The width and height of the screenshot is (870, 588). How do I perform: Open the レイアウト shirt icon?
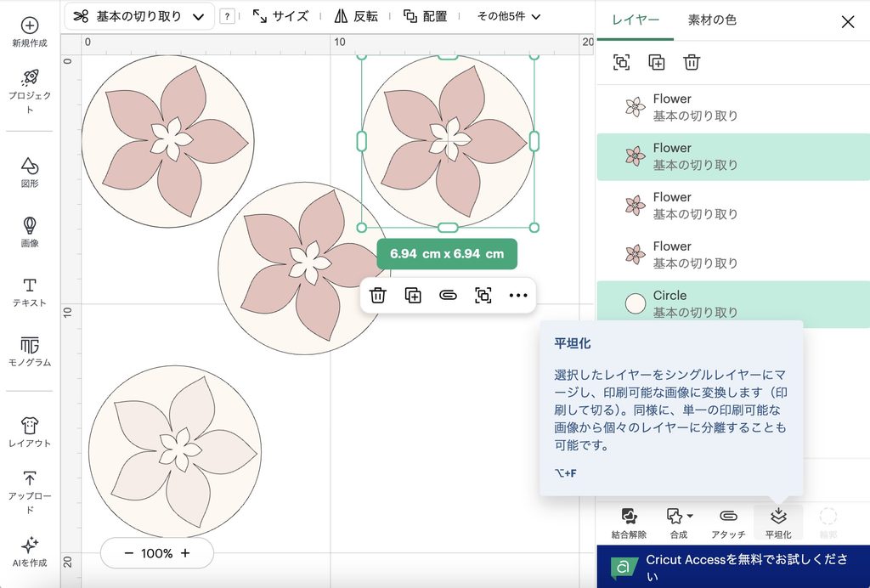coord(30,426)
